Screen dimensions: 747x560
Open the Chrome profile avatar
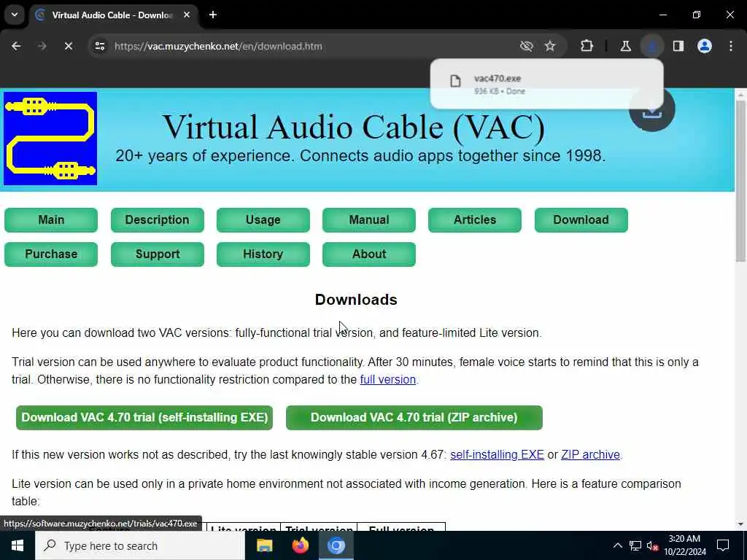coord(705,46)
